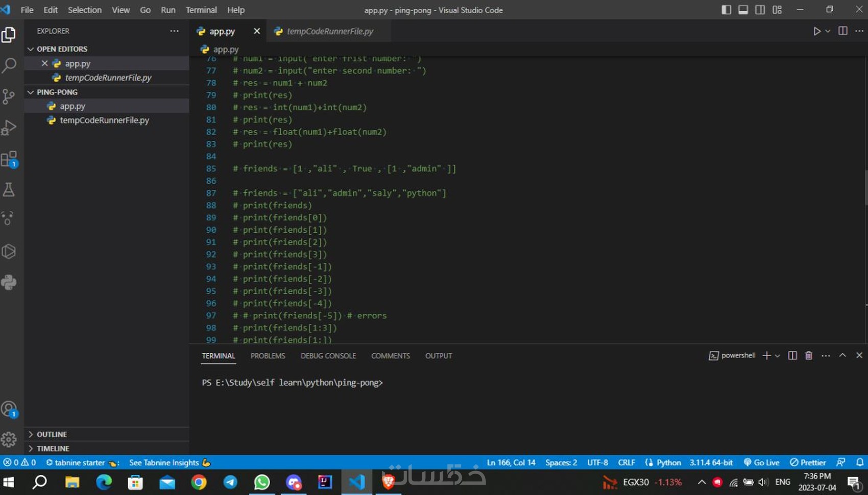Click Go Live in status bar
This screenshot has width=868, height=495.
(x=761, y=462)
